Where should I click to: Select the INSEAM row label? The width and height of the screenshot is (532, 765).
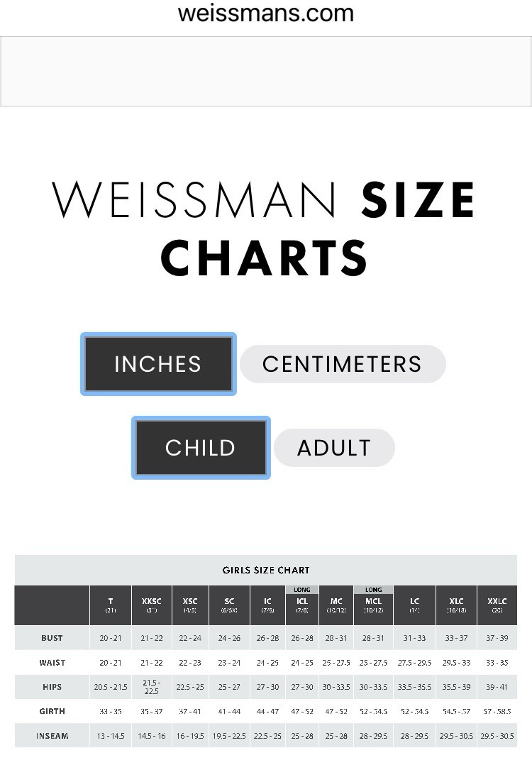tap(52, 736)
